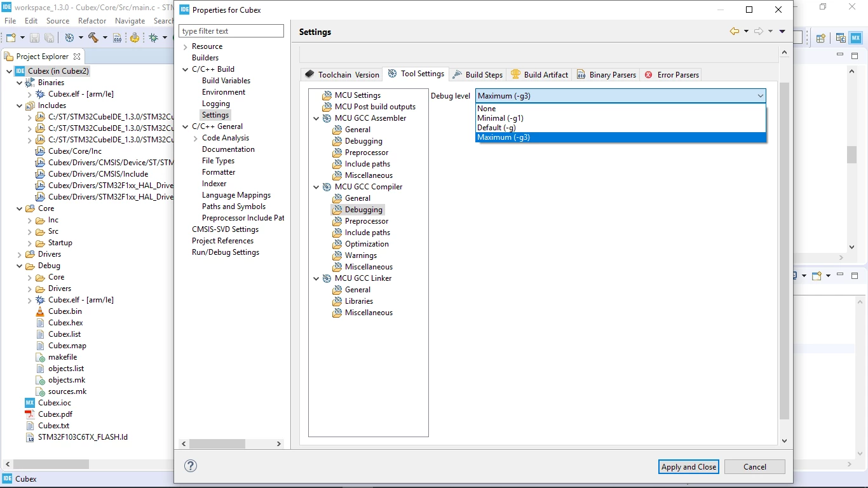Switch to the C/C++ perspective icon
This screenshot has height=488, width=868.
[841, 38]
